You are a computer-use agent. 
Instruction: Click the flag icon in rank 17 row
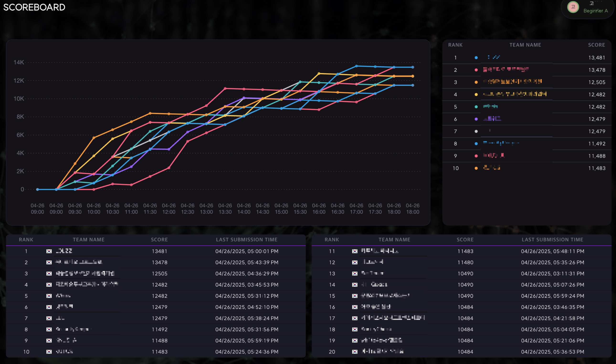tap(354, 318)
